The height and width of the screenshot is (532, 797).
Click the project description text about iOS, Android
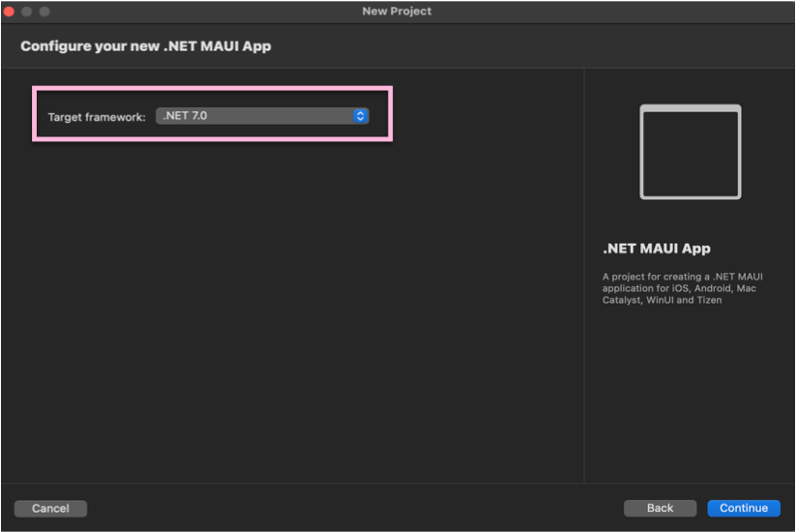[x=682, y=288]
